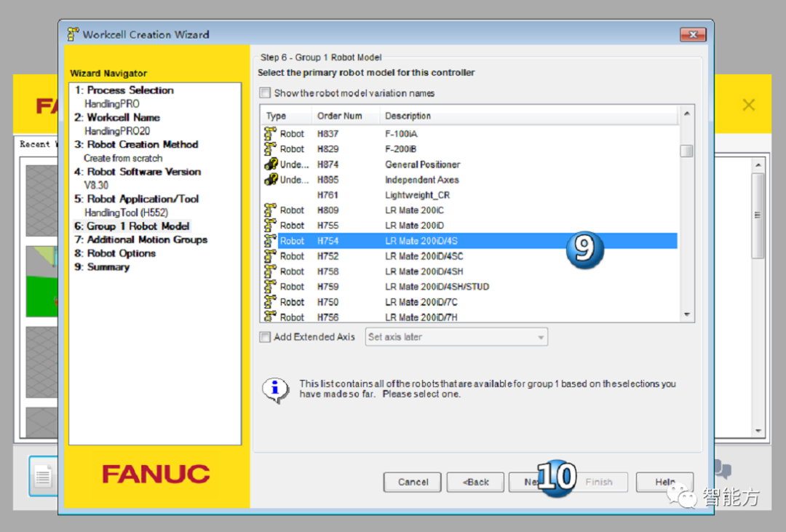Screen dimensions: 786x532
Task: Click robot list scroll up arrow
Action: (x=687, y=114)
